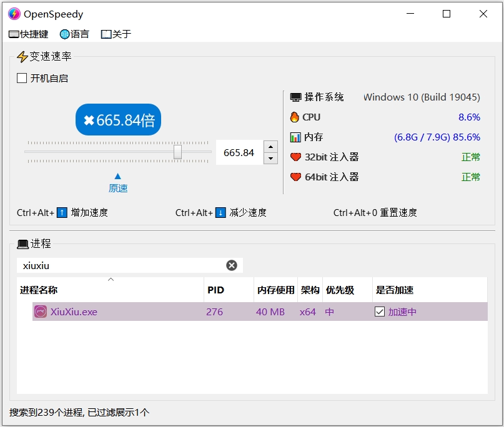Increase speed with spinner up arrow

tap(270, 147)
